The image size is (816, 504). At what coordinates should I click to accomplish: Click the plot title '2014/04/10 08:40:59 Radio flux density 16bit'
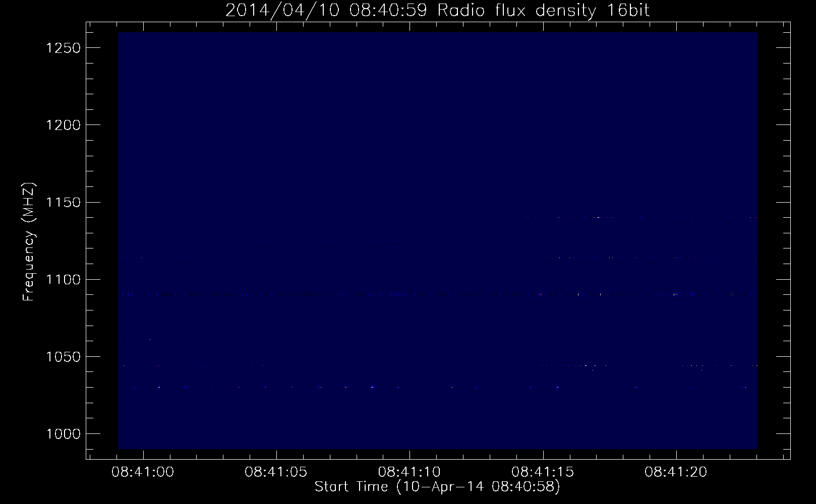coord(437,11)
